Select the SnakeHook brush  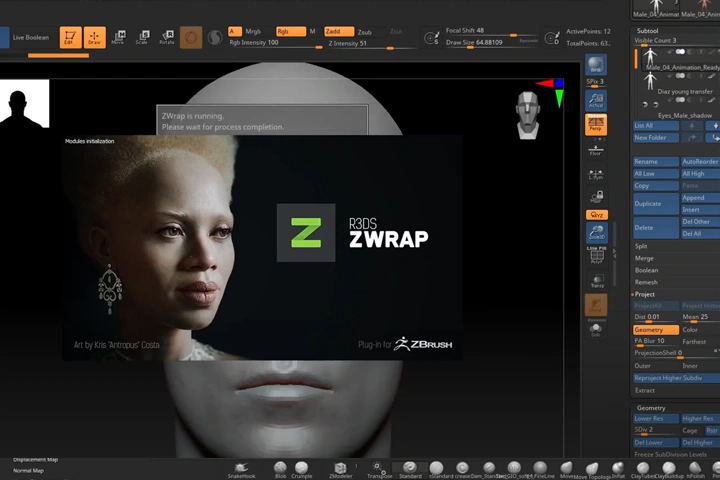(241, 469)
